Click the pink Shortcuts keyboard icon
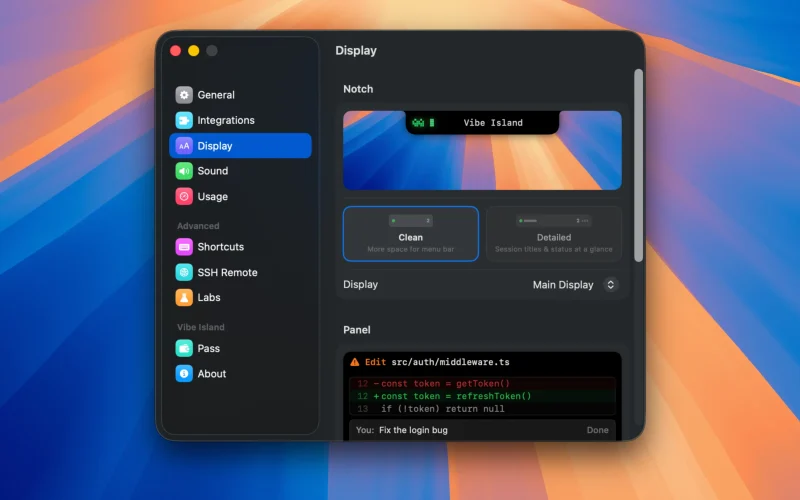This screenshot has width=800, height=500. [x=184, y=247]
